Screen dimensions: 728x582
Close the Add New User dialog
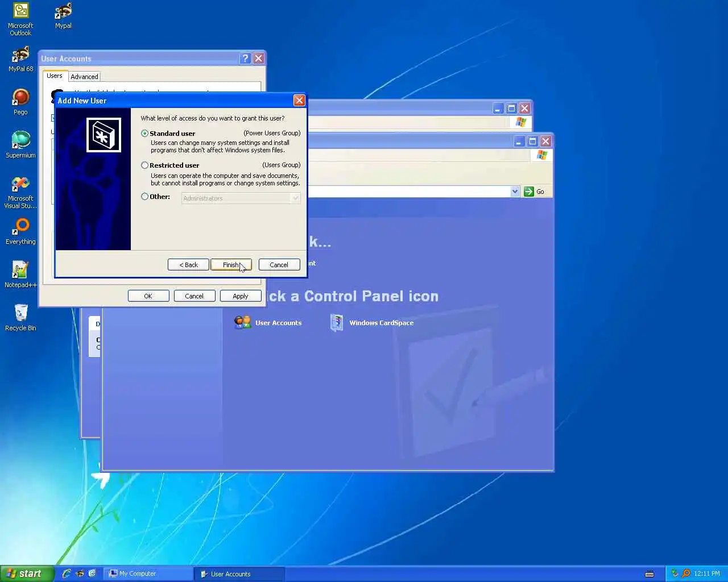coord(299,101)
